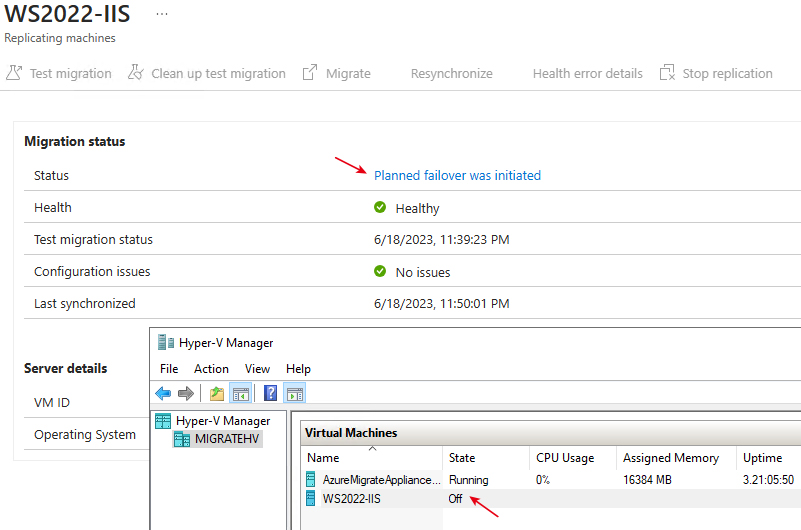This screenshot has width=801, height=530.
Task: Click the Test migration status timestamp 11:39:23 PM
Action: click(441, 239)
